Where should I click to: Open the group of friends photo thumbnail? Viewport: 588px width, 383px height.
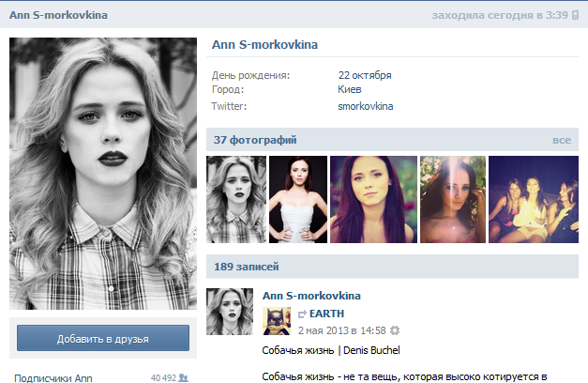tap(534, 199)
